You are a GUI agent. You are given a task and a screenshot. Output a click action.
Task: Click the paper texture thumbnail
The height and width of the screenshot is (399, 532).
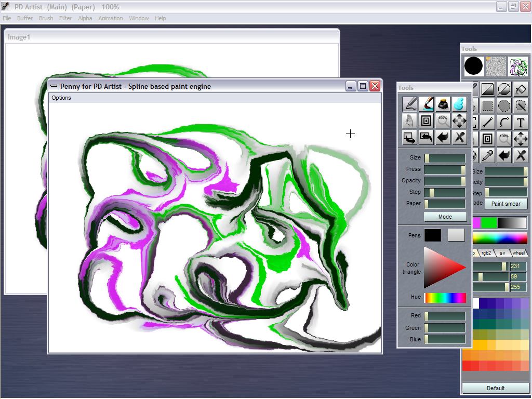pyautogui.click(x=496, y=66)
